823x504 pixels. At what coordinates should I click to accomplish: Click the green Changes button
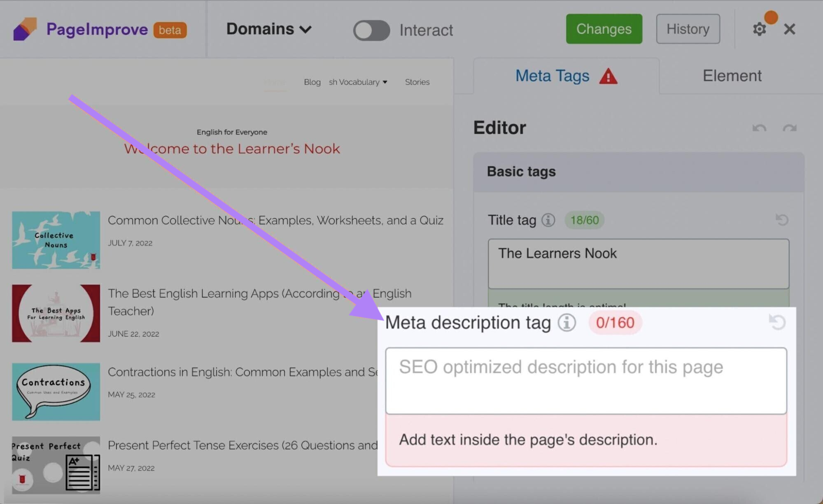click(x=604, y=29)
